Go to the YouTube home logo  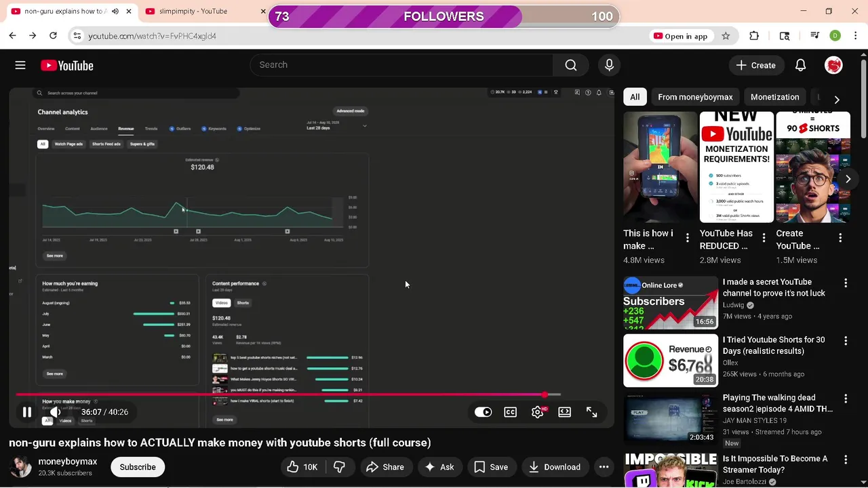pyautogui.click(x=66, y=66)
